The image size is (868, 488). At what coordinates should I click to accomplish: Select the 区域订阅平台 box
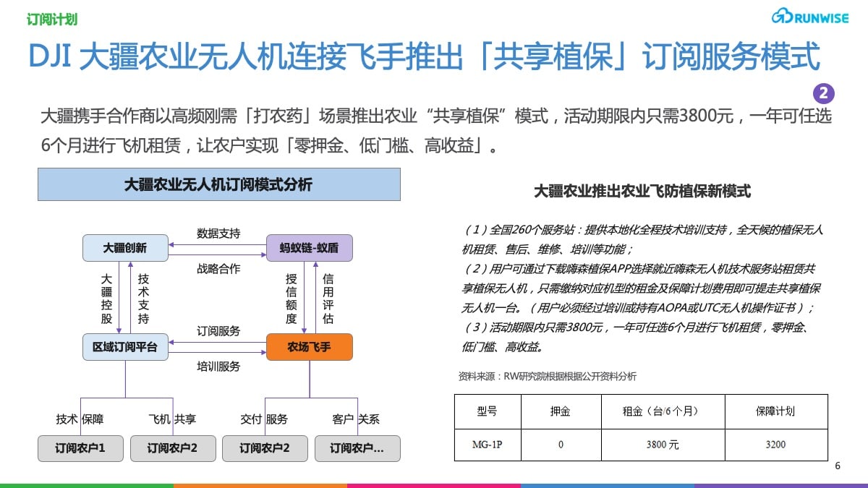click(x=125, y=347)
